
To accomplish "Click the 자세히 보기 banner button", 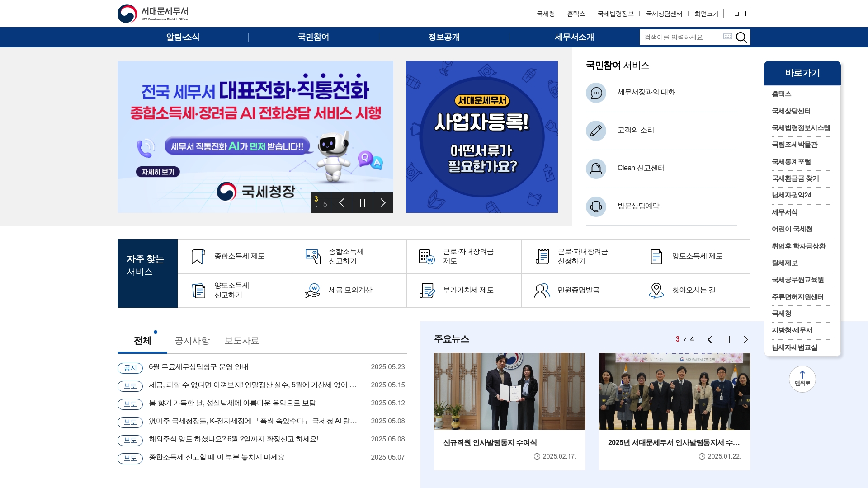I will pyautogui.click(x=158, y=172).
